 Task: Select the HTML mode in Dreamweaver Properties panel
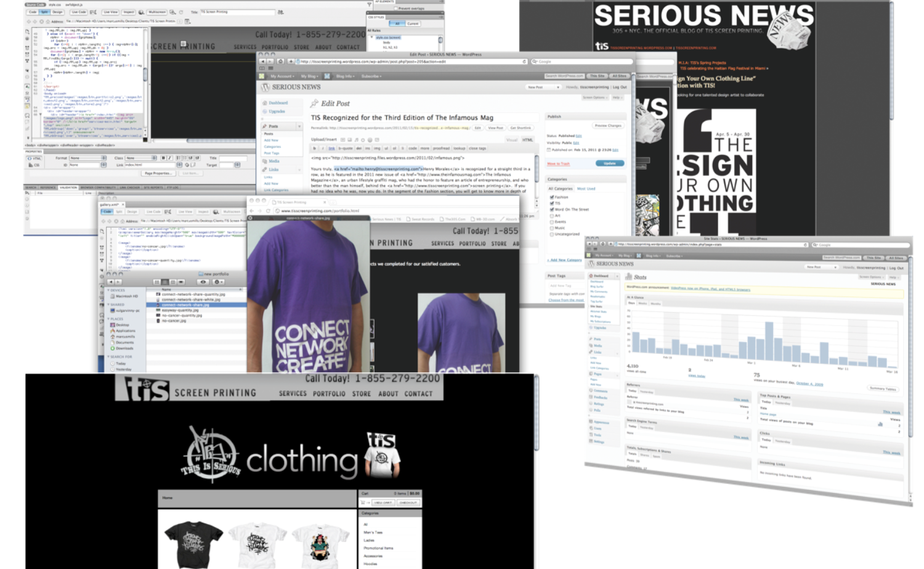(34, 158)
